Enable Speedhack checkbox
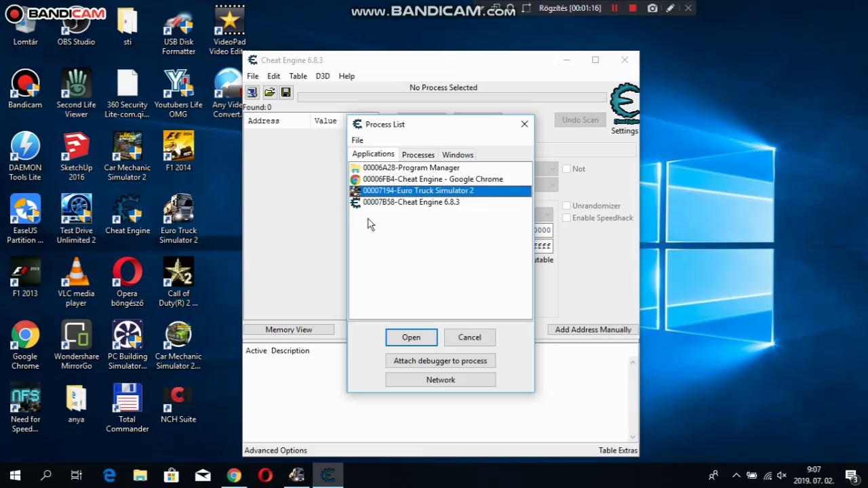 [x=567, y=218]
